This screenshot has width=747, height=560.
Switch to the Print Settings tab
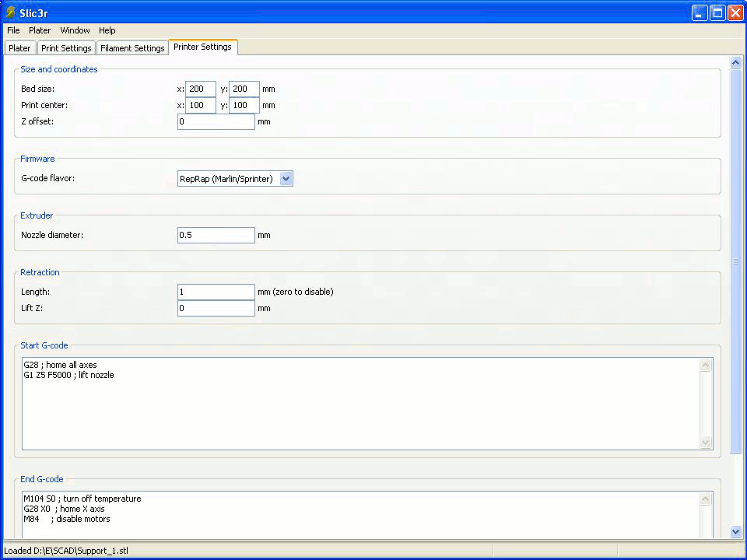pos(66,48)
